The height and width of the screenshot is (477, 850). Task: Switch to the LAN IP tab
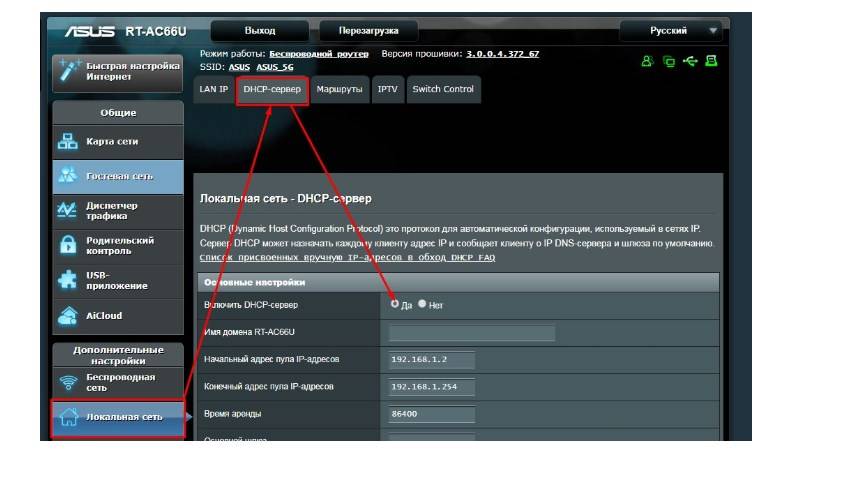[x=214, y=89]
